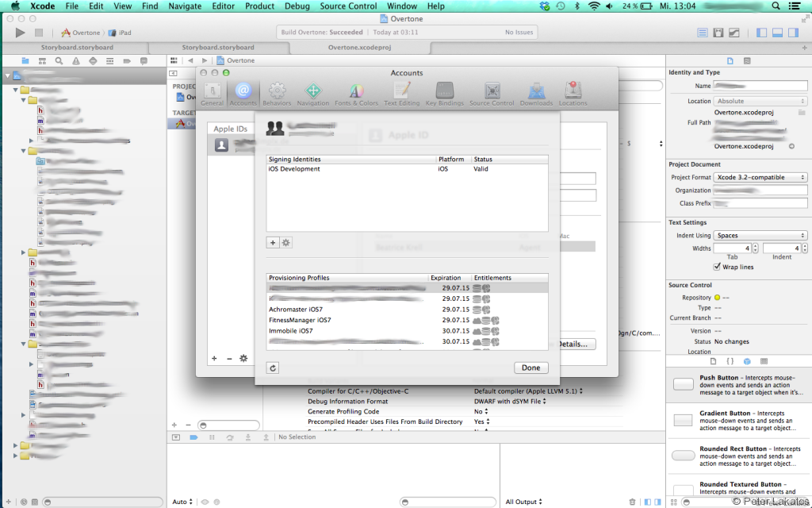Click the Class Prefix input field
This screenshot has width=812, height=508.
point(760,203)
